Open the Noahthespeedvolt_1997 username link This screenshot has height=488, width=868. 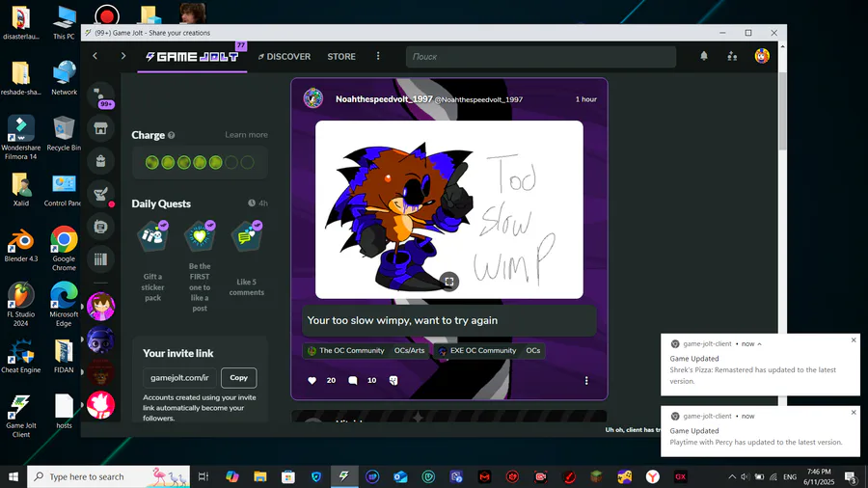pyautogui.click(x=384, y=99)
